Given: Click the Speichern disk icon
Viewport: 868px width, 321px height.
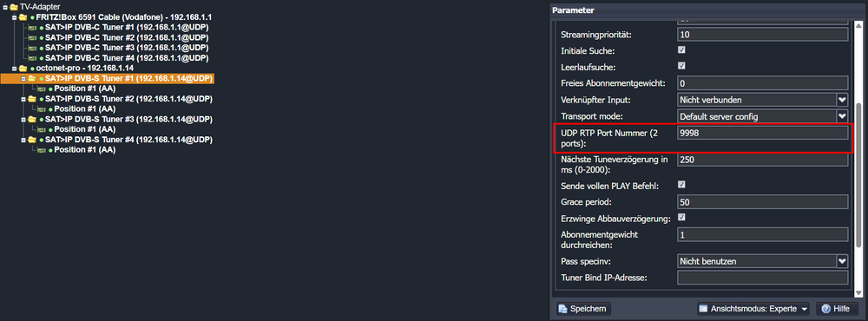Looking at the screenshot, I should [563, 309].
